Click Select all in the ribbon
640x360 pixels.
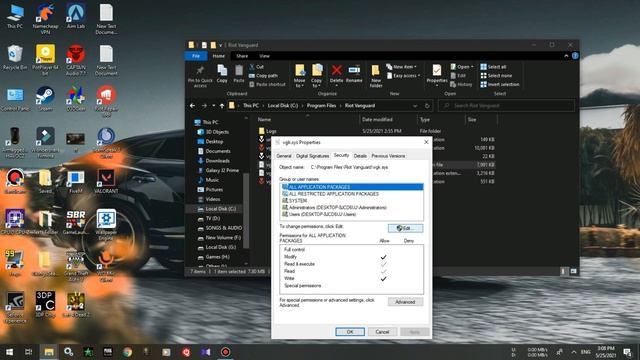click(493, 67)
